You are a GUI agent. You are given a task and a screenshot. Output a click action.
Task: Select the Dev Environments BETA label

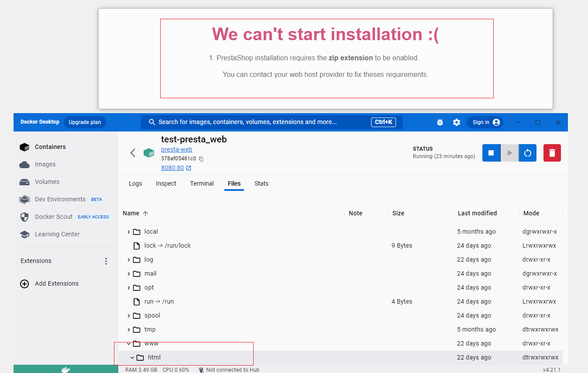[96, 200]
